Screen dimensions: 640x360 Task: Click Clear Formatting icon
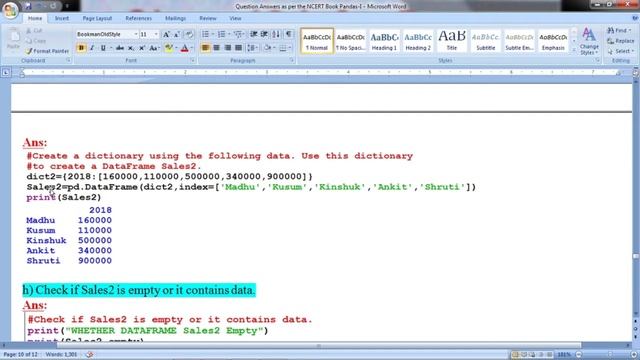[189, 35]
